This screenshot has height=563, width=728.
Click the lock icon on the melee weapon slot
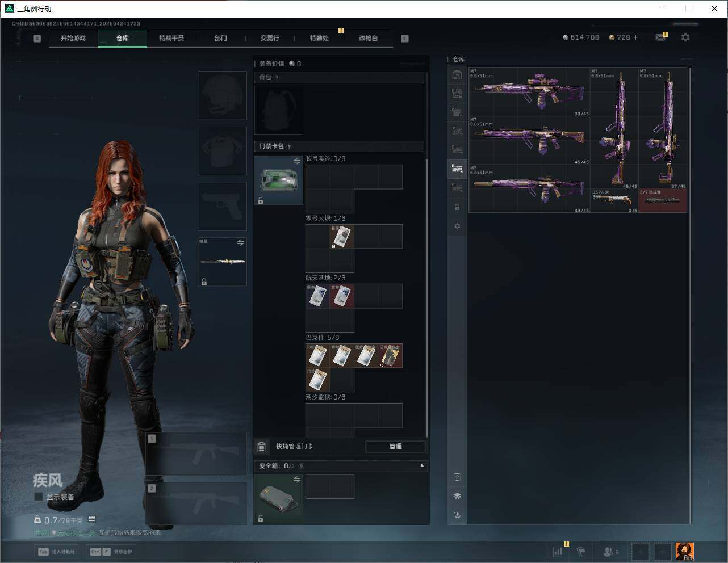204,281
